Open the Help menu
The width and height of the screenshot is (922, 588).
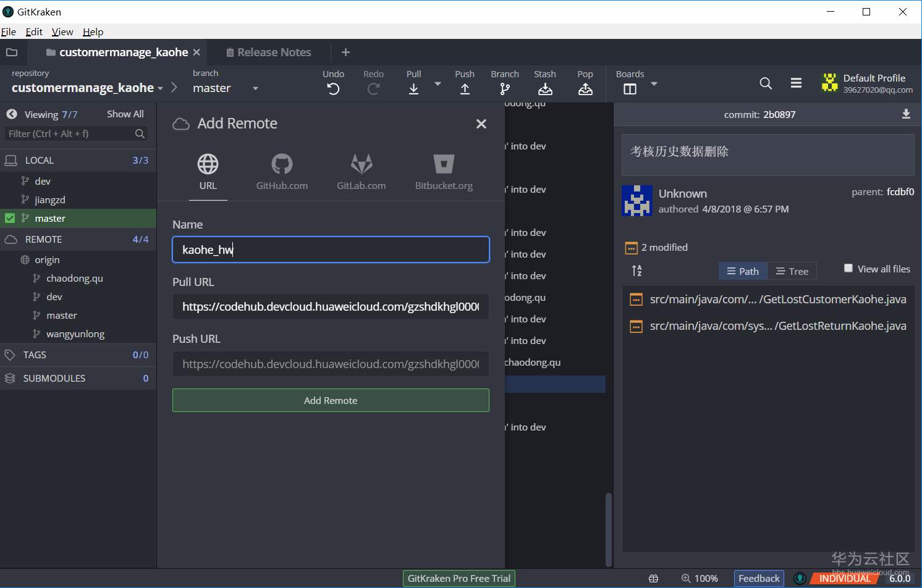[93, 31]
